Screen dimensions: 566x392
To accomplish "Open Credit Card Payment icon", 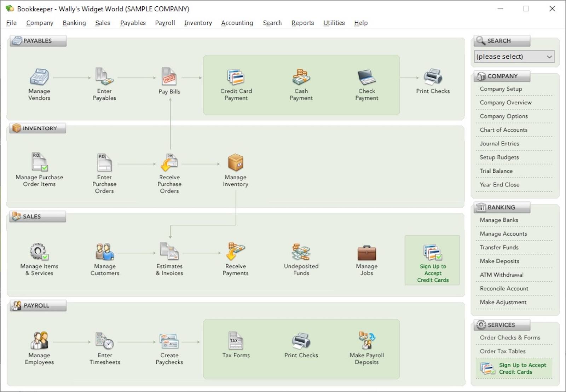I will [x=236, y=77].
